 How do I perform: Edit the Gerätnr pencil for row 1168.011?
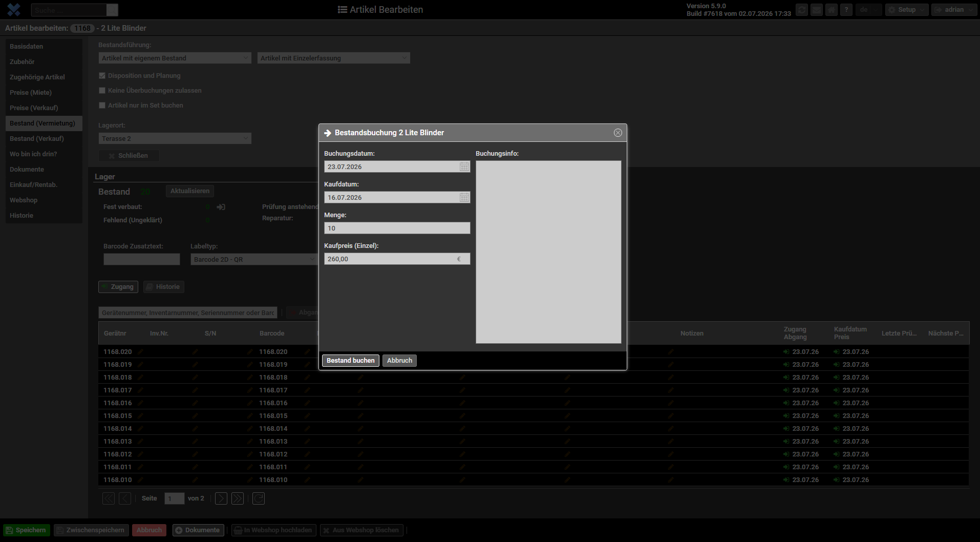coord(140,467)
